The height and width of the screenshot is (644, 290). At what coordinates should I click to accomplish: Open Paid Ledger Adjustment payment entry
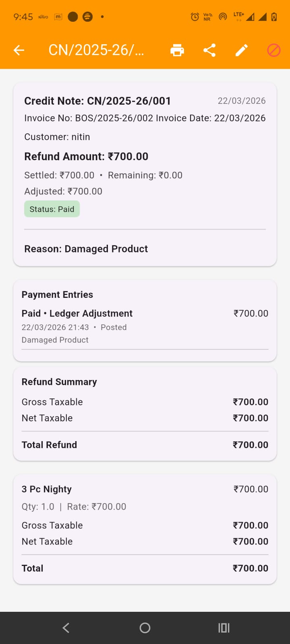(145, 326)
